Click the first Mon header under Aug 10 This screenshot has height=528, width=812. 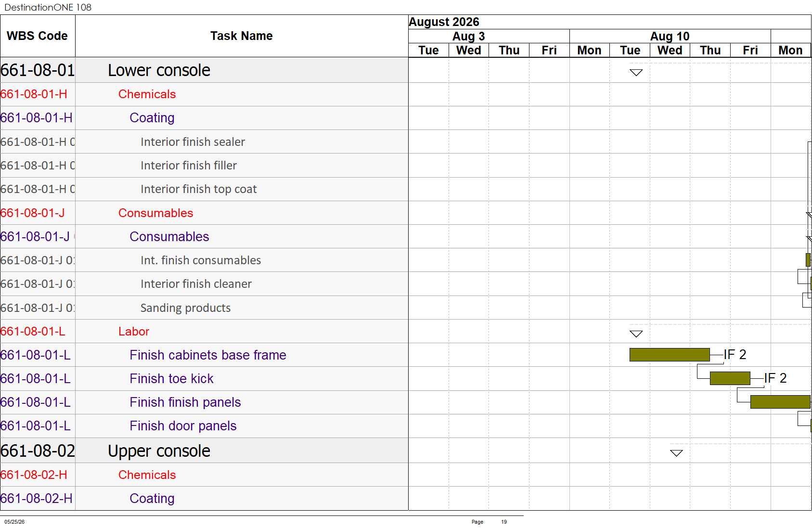tap(590, 51)
